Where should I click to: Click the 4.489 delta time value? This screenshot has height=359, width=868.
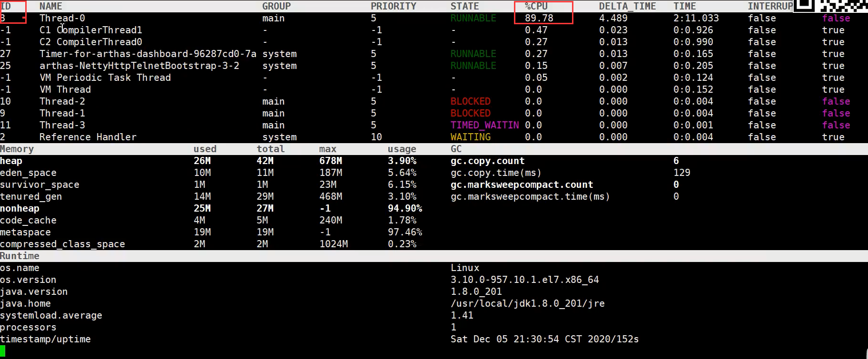pos(613,18)
